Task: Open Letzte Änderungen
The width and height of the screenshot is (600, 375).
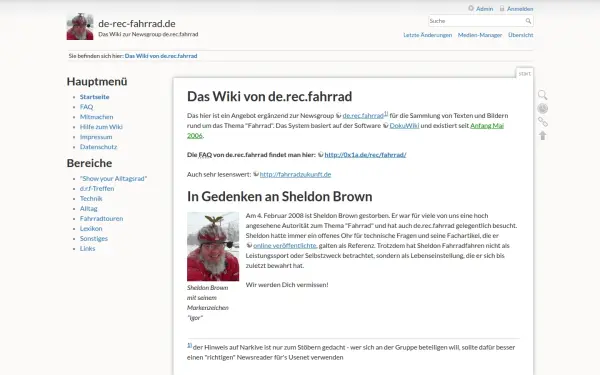Action: [427, 35]
